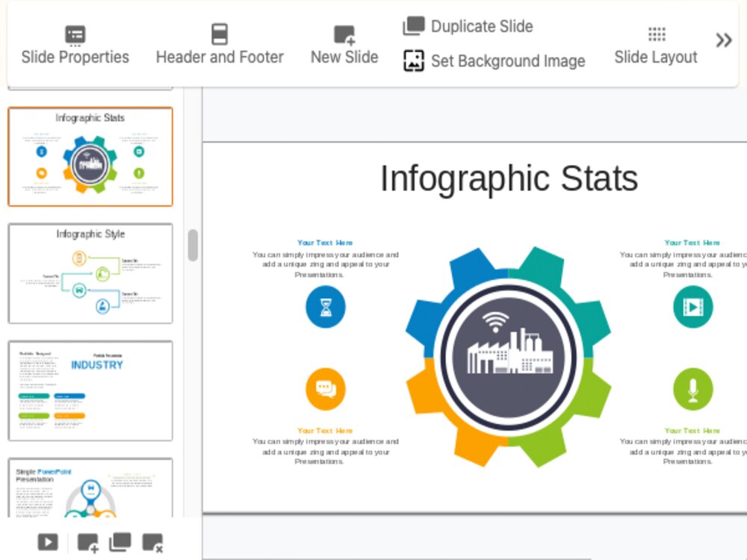747x560 pixels.
Task: Click the Set Background Image menu entry
Action: point(507,61)
